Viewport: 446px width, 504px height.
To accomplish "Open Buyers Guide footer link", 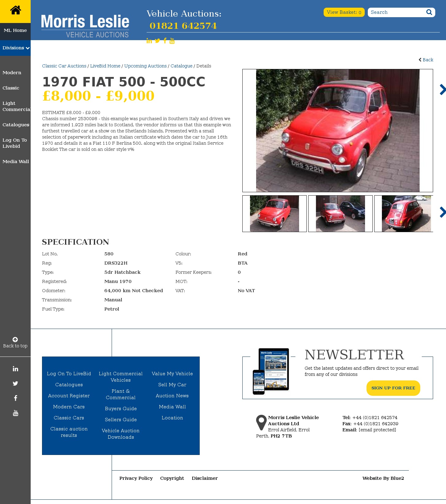I will click(x=121, y=409).
